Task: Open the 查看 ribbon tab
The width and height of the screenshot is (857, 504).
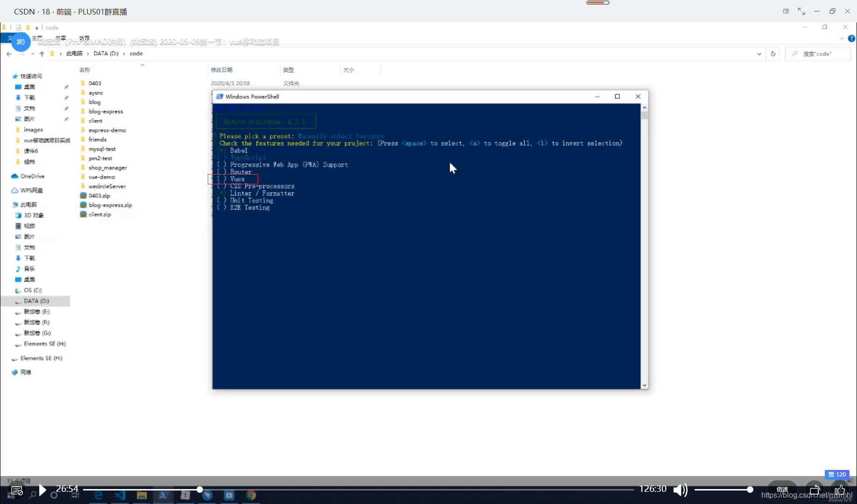Action: [x=84, y=38]
